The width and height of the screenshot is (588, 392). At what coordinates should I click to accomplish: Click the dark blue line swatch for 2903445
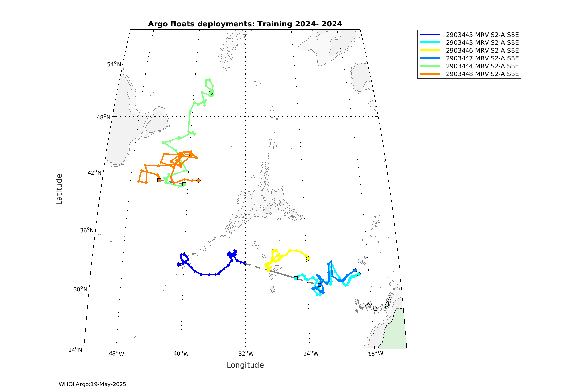(x=430, y=35)
